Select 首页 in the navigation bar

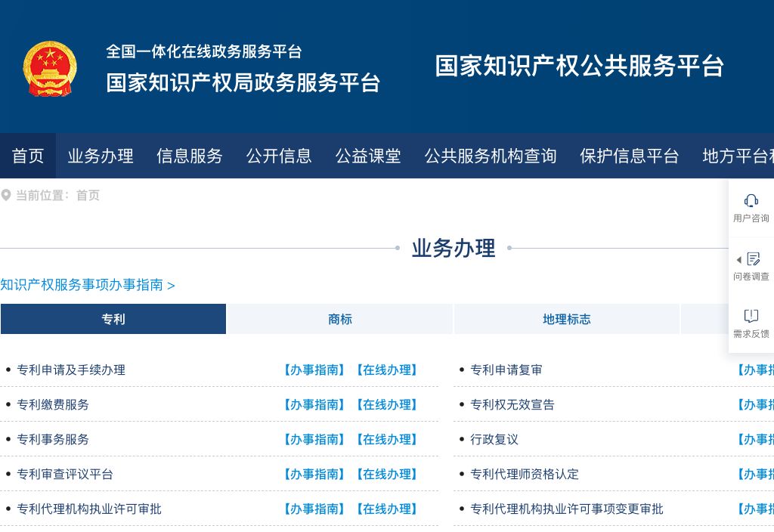(x=28, y=156)
